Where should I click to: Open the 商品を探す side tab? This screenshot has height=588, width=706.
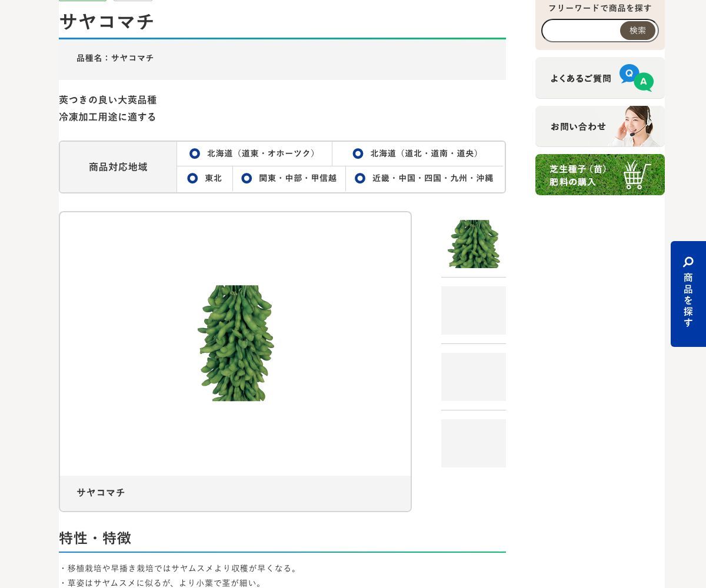coord(688,294)
